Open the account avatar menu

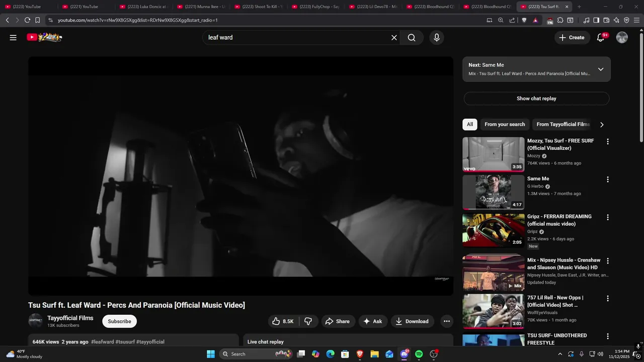tap(622, 38)
